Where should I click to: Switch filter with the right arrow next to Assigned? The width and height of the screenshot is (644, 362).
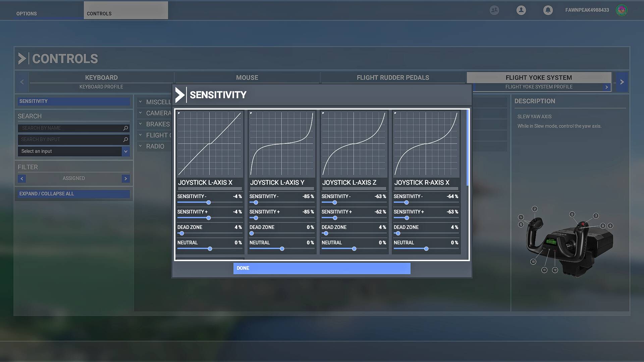(x=125, y=178)
